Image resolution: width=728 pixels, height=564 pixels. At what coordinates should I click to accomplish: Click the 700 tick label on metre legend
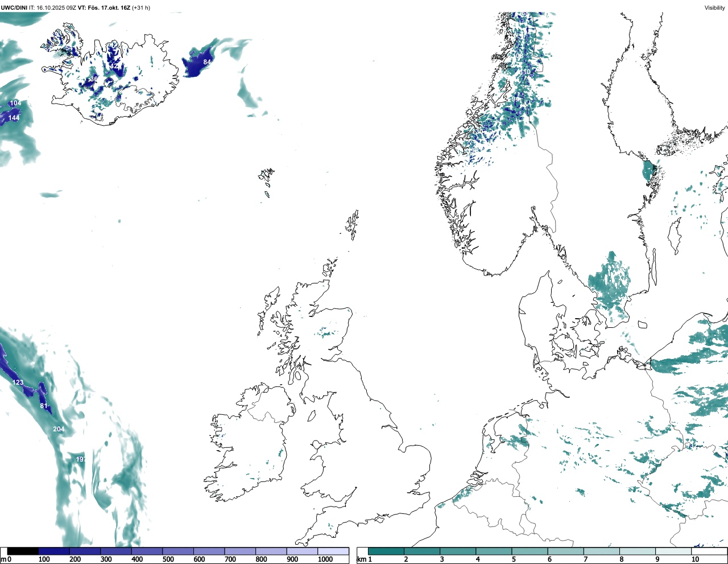[230, 559]
